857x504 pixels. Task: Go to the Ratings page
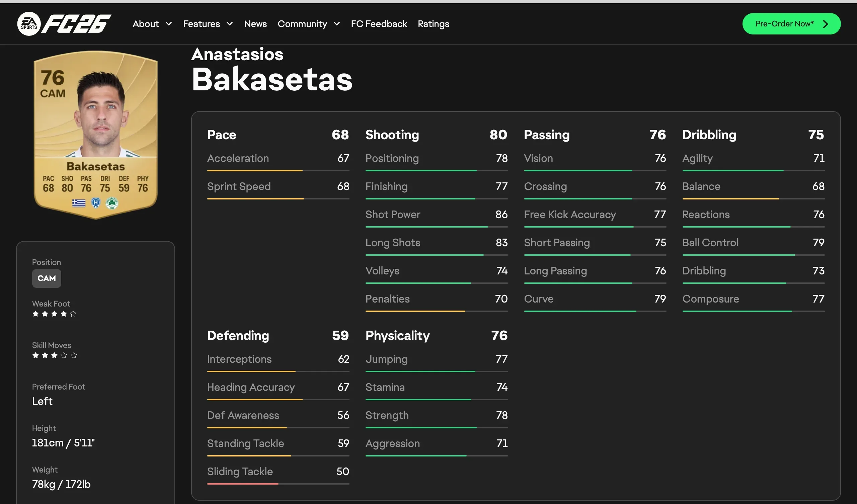pos(433,24)
